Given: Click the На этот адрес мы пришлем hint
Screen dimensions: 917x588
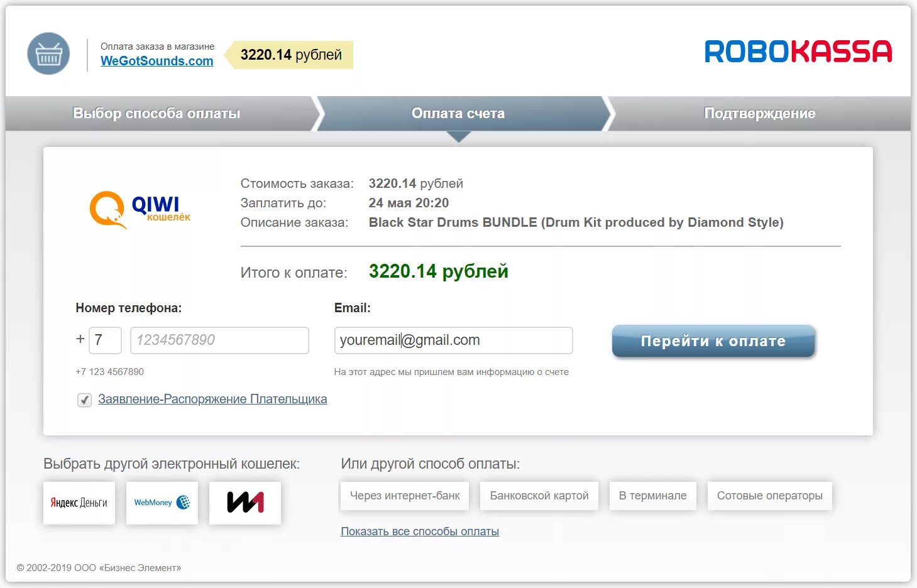Looking at the screenshot, I should pyautogui.click(x=451, y=372).
